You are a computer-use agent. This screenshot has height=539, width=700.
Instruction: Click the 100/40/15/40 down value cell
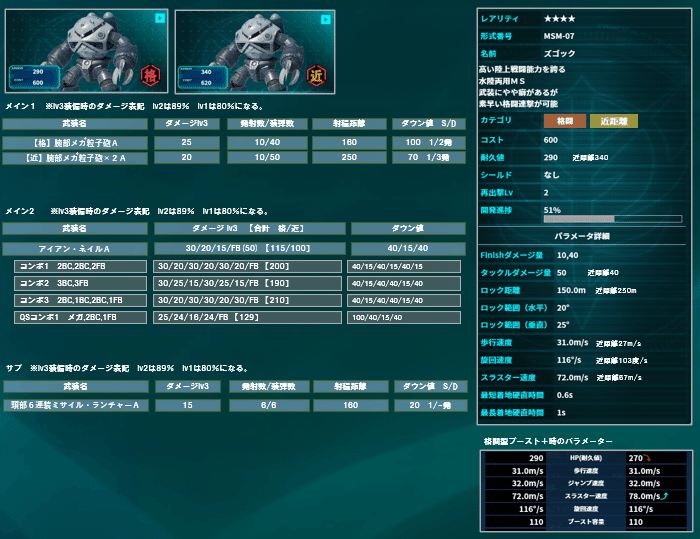(x=404, y=317)
